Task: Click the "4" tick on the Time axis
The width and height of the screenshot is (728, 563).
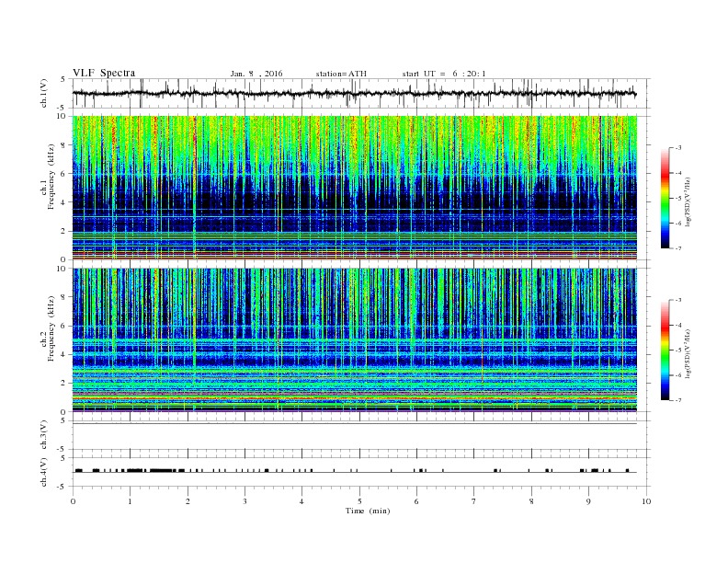Action: (x=301, y=501)
